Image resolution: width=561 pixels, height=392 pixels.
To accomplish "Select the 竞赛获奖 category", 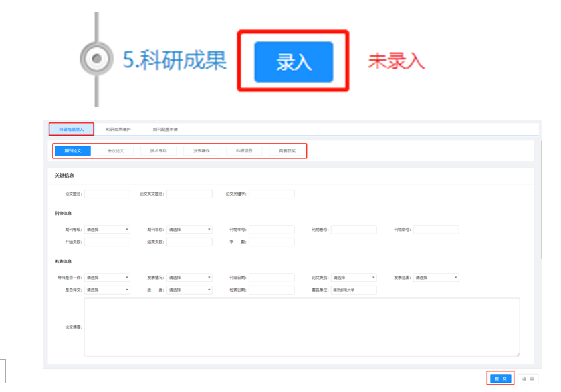I will [x=287, y=151].
